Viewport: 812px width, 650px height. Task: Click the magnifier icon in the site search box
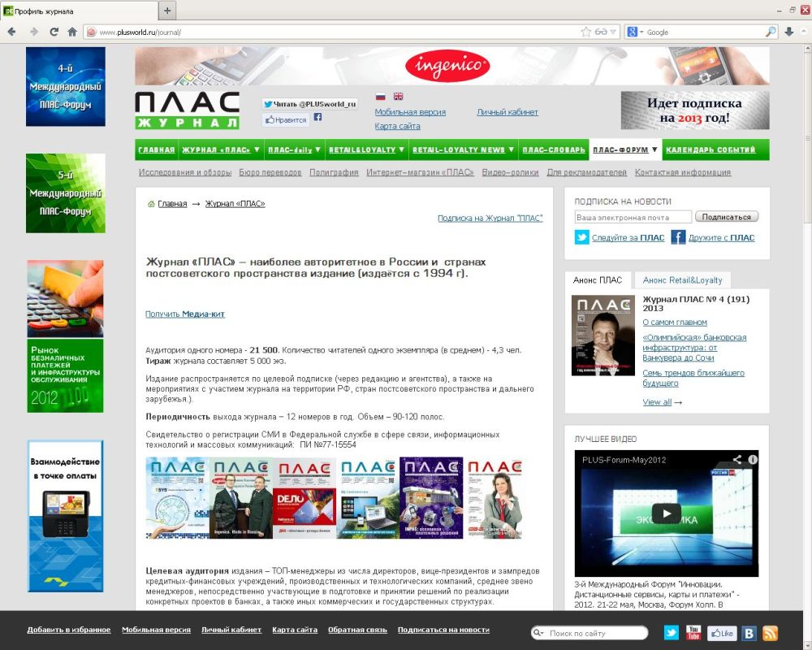538,632
